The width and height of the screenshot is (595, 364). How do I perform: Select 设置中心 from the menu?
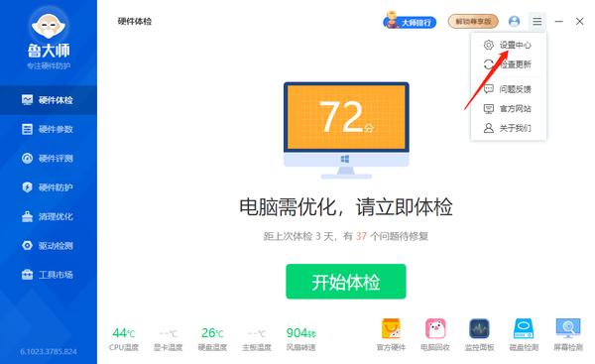(509, 46)
